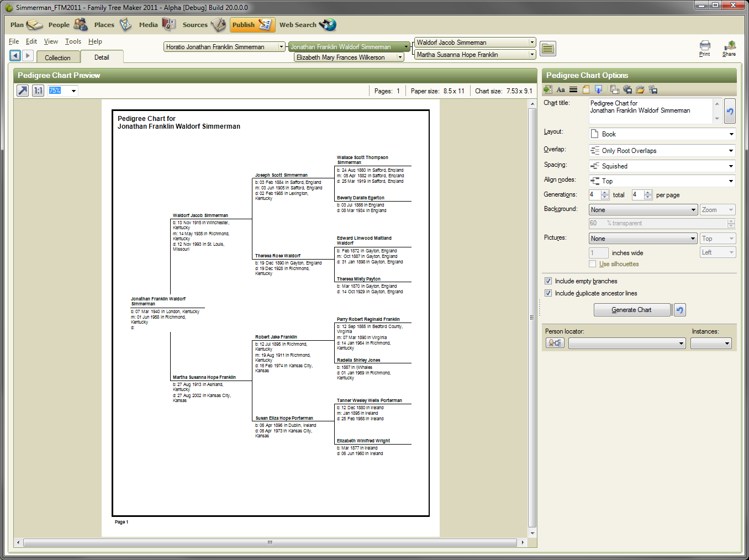Open items to include (green arrow) icon

(x=548, y=89)
